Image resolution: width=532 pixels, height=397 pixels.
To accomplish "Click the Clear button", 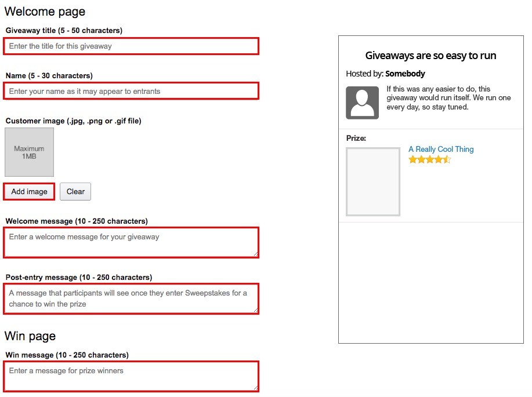I will pyautogui.click(x=75, y=192).
